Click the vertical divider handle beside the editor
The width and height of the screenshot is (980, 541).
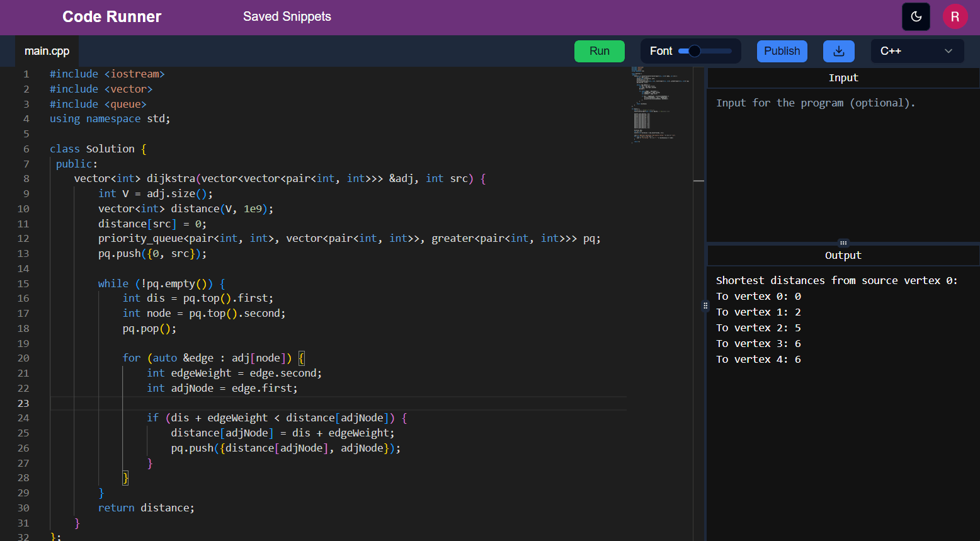coord(705,305)
